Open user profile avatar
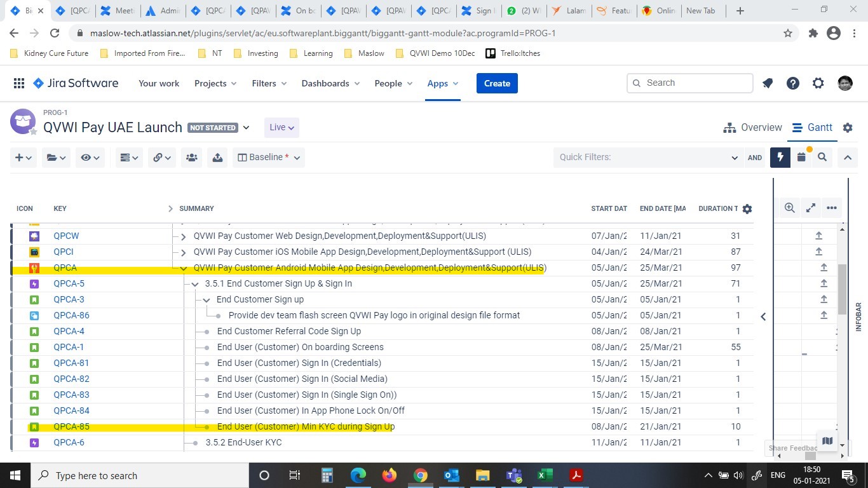Image resolution: width=868 pixels, height=488 pixels. 845,83
